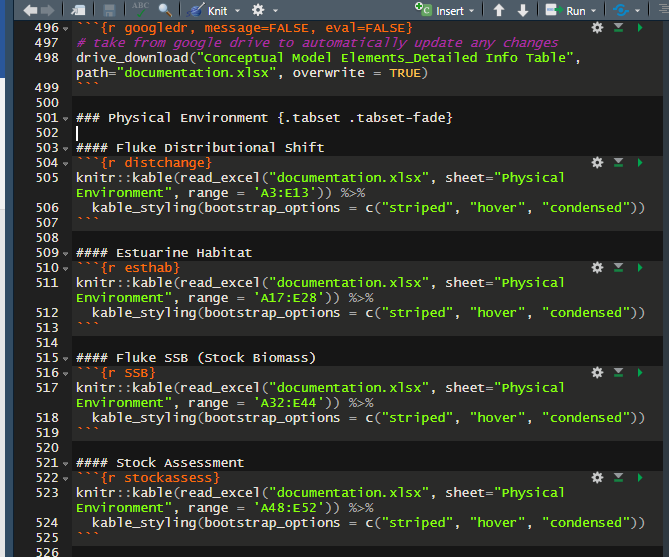Click on '#### Estuarine Habitat' heading text

pyautogui.click(x=164, y=253)
